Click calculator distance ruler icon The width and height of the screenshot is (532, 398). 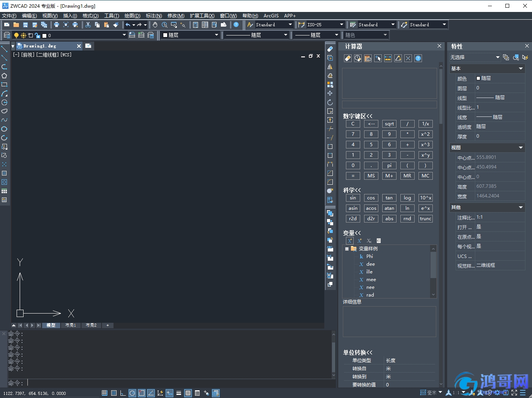pos(388,58)
